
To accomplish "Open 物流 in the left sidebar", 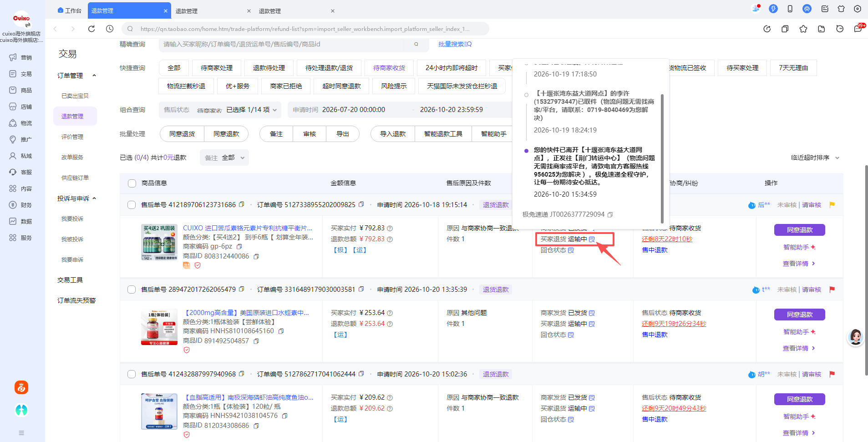I will [x=20, y=123].
